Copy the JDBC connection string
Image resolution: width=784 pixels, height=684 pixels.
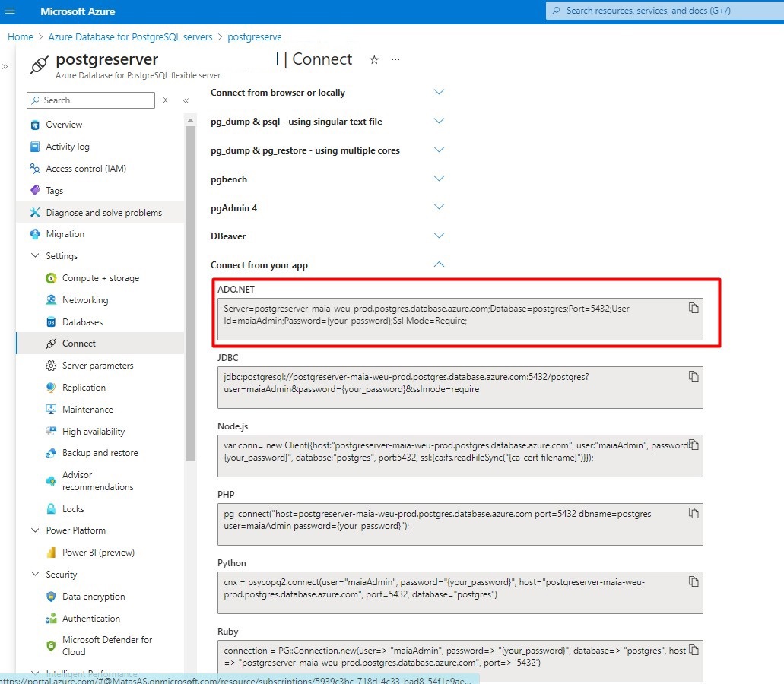694,376
